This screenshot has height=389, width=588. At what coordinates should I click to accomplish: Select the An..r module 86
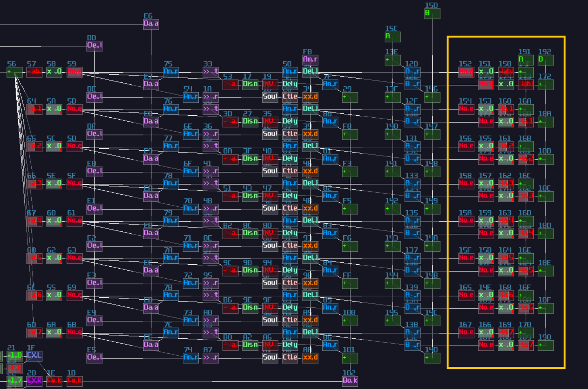pos(330,345)
